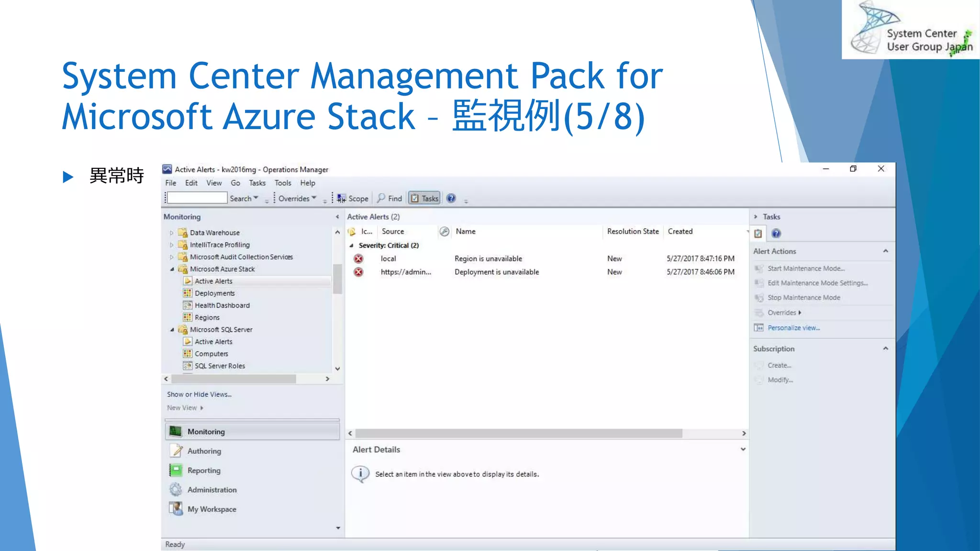Click the Scope toolbar icon
Screen dimensions: 980x551
click(341, 198)
